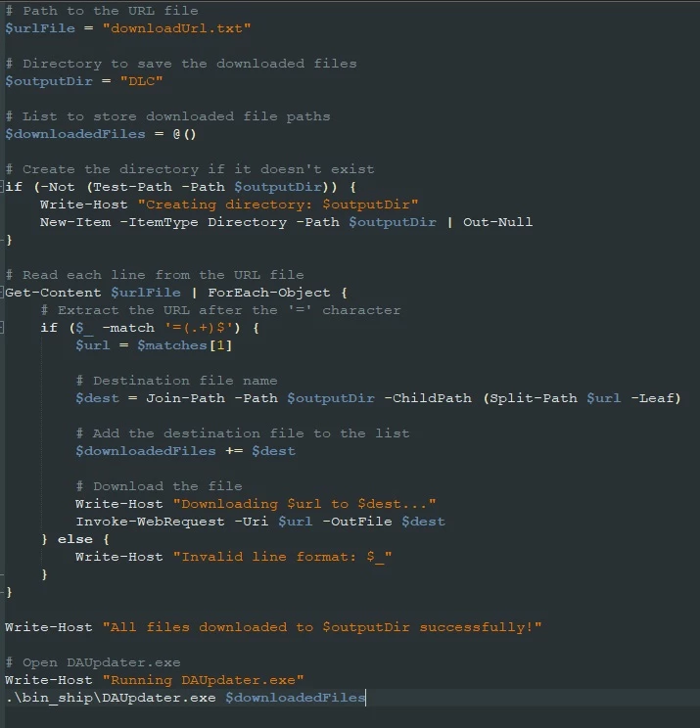This screenshot has width=700, height=728.
Task: Click the string "All files downloaded to $outputDir successfully!"
Action: [x=322, y=628]
